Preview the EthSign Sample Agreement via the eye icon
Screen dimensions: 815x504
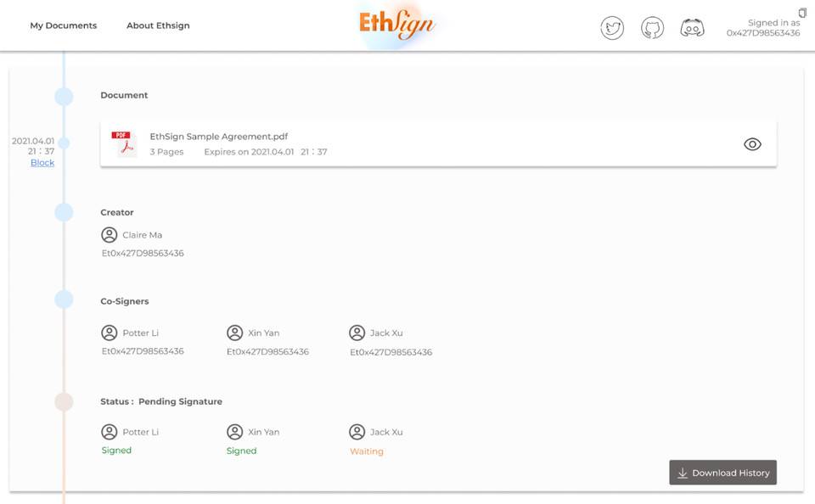click(x=752, y=144)
